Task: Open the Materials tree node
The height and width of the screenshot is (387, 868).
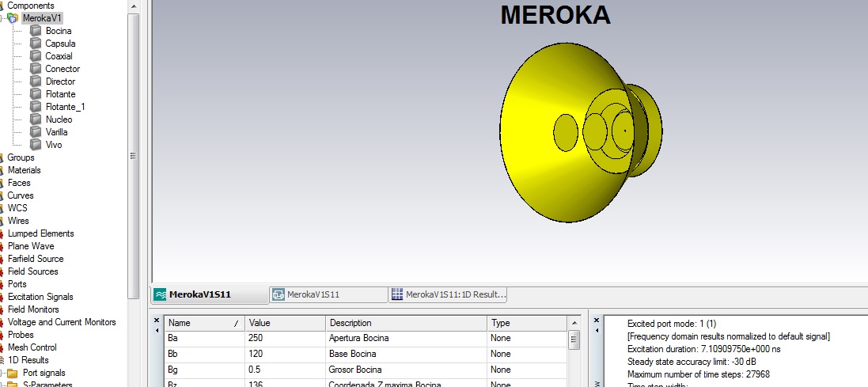Action: coord(24,170)
